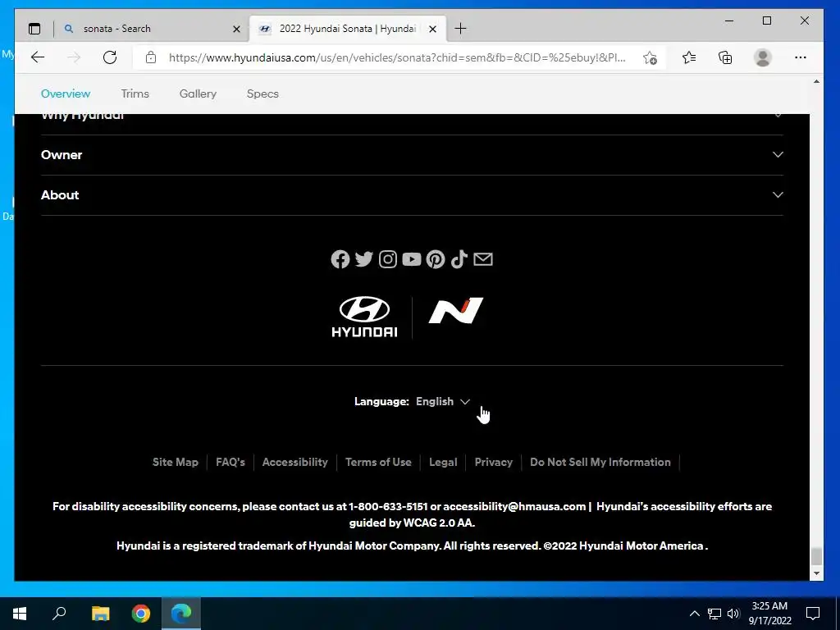Open the Language English dropdown
This screenshot has width=840, height=630.
[x=443, y=402]
